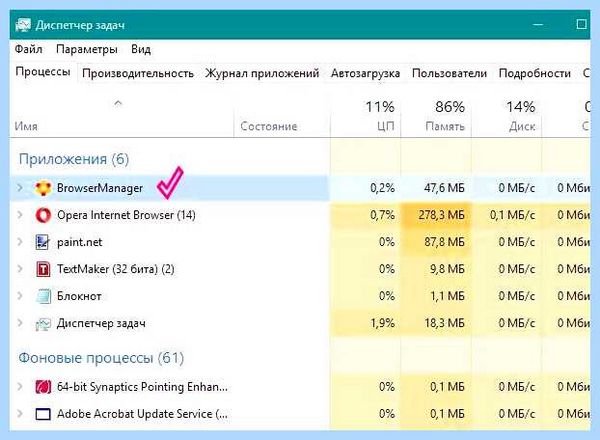Click BrowserManager memory value 47,6 МБ
The height and width of the screenshot is (440, 600).
coord(444,188)
